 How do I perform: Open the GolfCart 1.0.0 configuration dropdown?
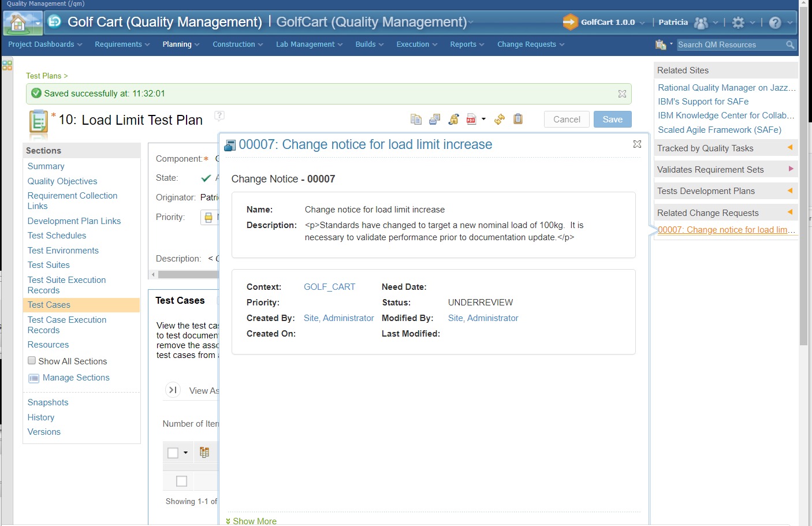642,23
